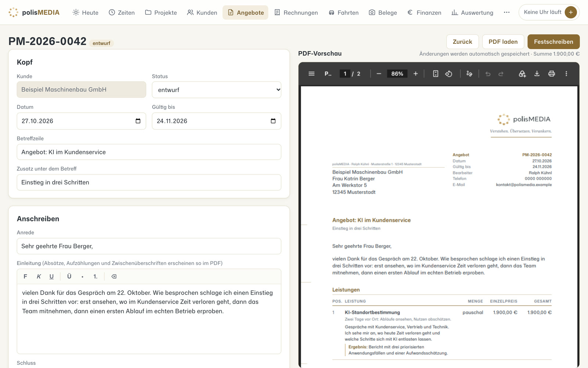The image size is (588, 368).
Task: Undo annotation in the PDF viewer
Action: (x=488, y=74)
